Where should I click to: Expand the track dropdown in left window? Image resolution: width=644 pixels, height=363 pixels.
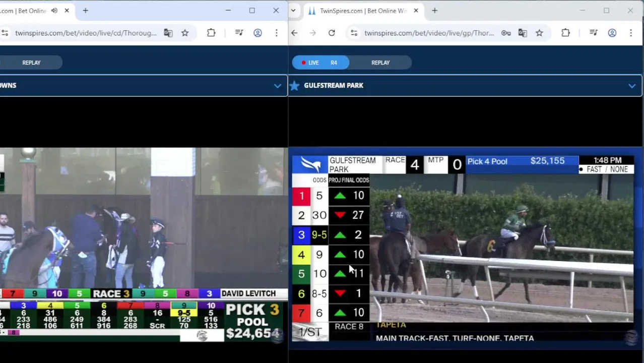277,86
